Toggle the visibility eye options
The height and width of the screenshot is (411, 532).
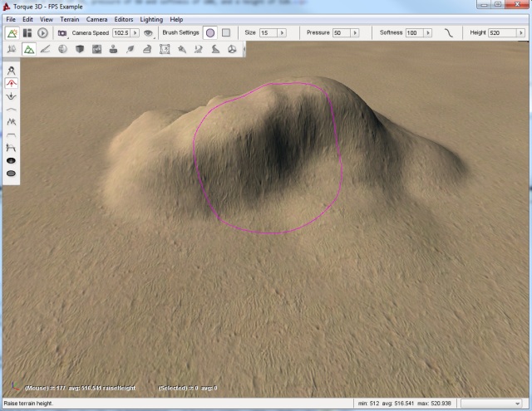148,32
